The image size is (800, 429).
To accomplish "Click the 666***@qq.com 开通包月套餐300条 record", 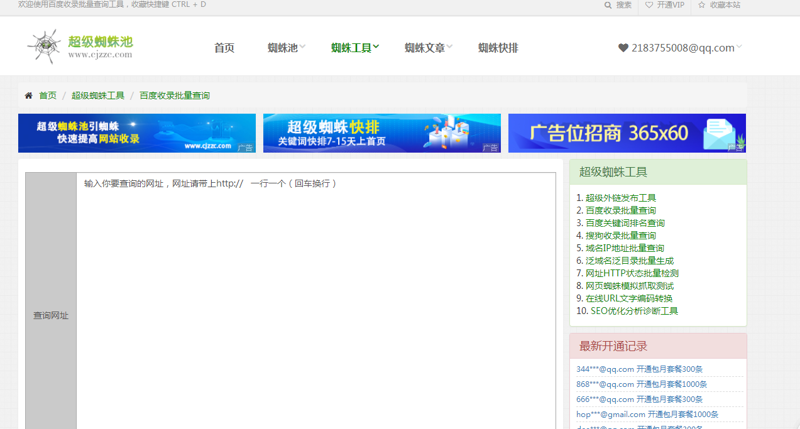I will pyautogui.click(x=639, y=399).
